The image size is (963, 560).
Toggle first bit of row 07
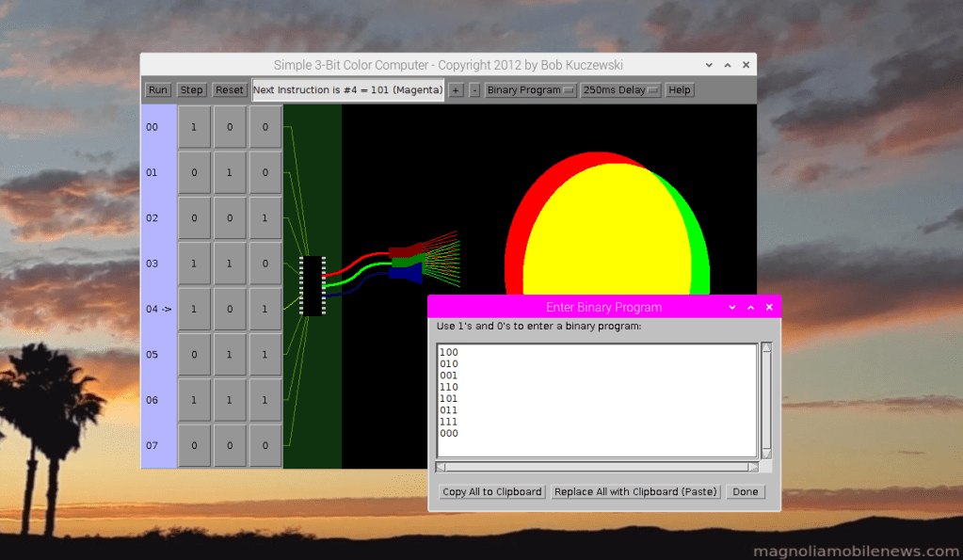[x=194, y=446]
